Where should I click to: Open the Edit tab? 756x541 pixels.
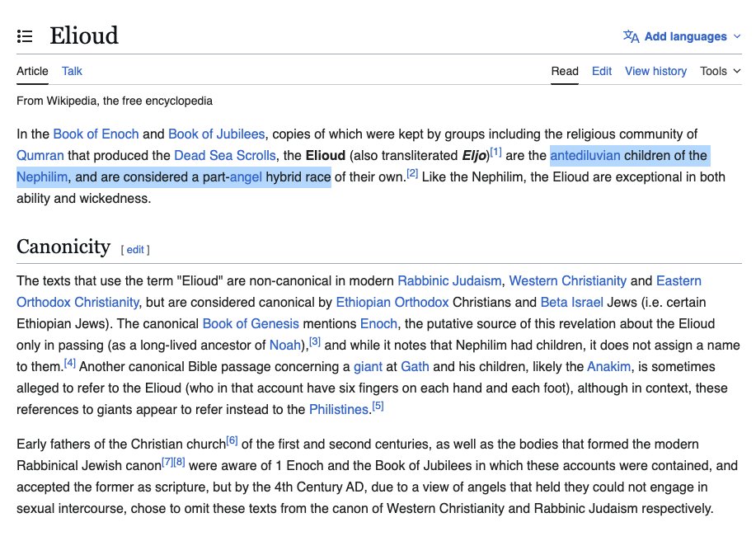coord(602,71)
